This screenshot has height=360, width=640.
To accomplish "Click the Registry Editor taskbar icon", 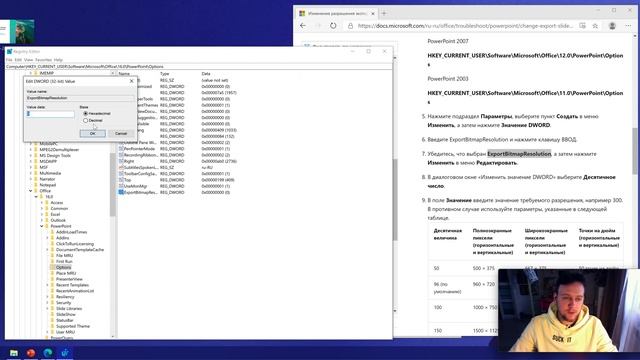I will tap(65, 353).
